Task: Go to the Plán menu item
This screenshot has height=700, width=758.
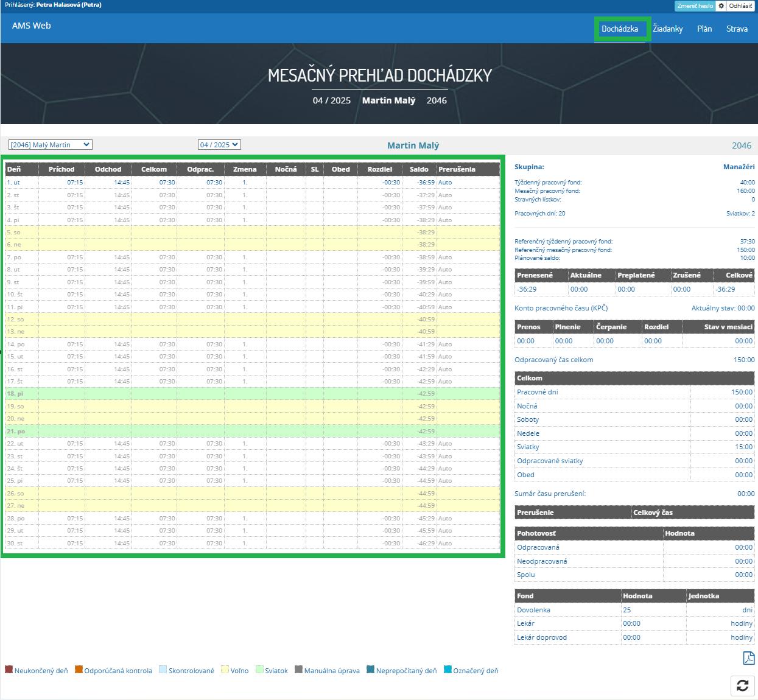Action: click(704, 29)
